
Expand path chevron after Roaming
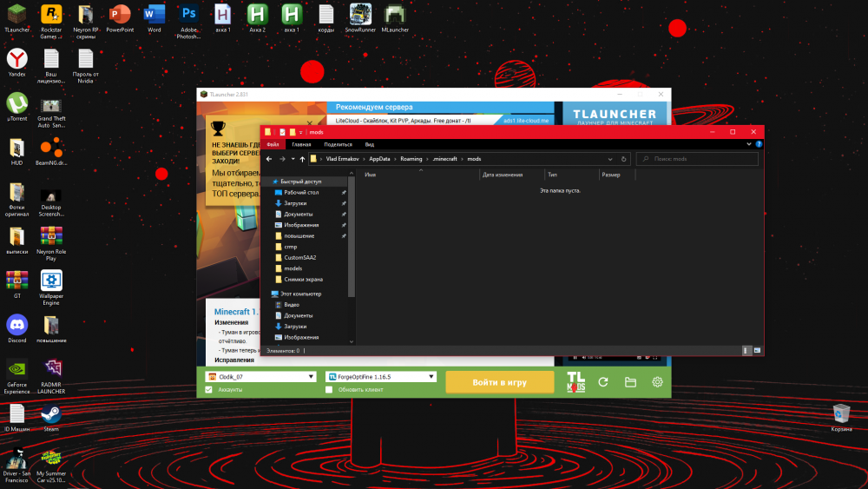pyautogui.click(x=427, y=159)
